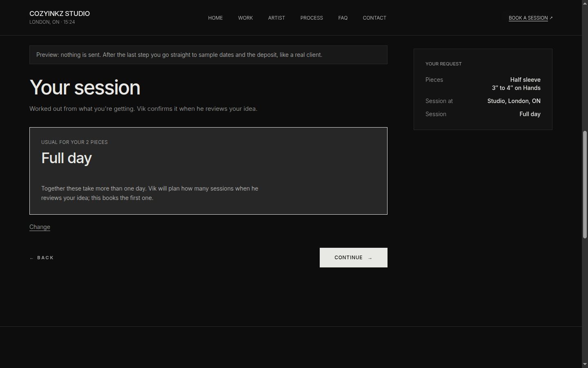
Task: Go to the Contact page
Action: [374, 18]
